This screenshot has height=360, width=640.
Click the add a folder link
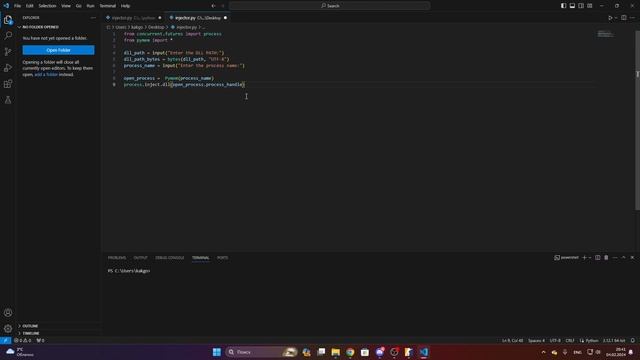tap(46, 75)
